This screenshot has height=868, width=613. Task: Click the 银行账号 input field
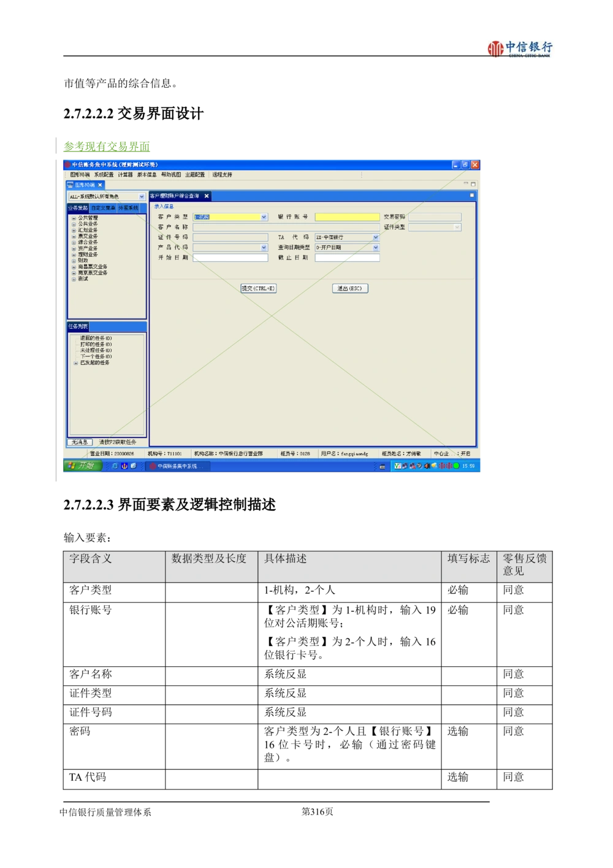[347, 217]
